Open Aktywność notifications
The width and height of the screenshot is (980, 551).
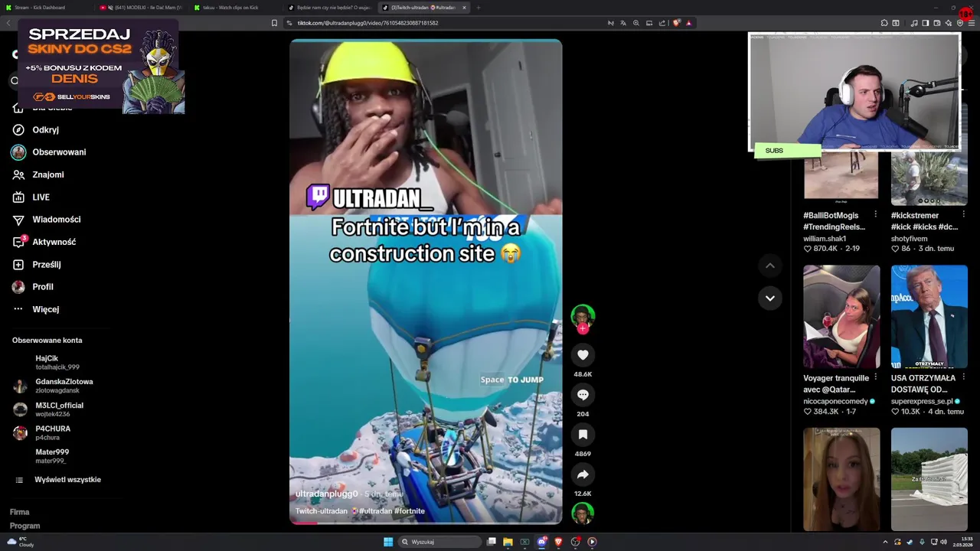point(44,242)
